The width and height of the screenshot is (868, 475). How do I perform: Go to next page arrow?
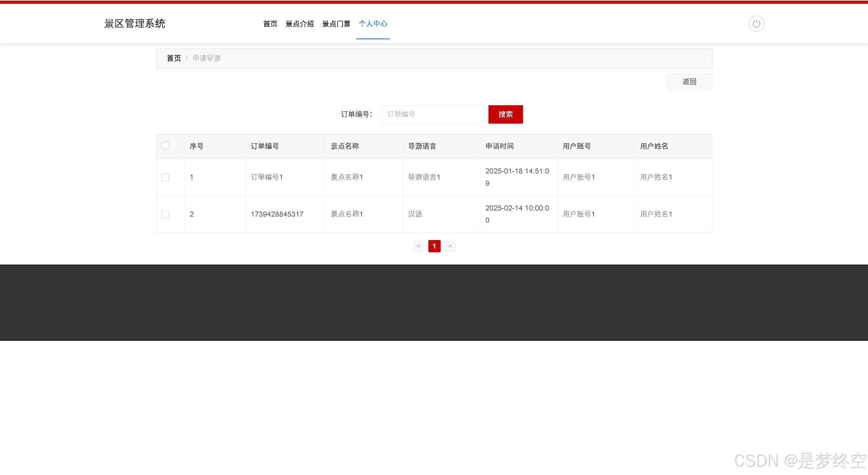click(450, 246)
